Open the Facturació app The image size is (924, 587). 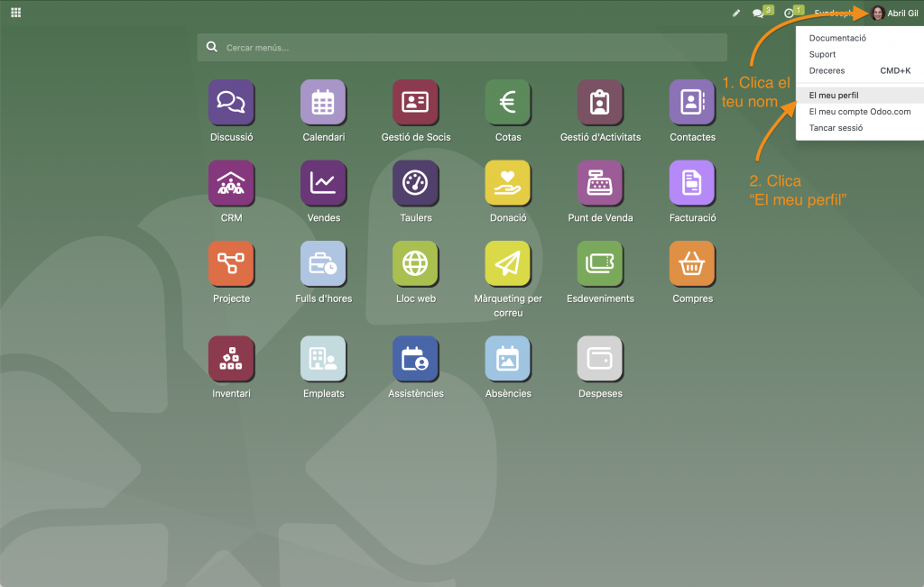(692, 183)
